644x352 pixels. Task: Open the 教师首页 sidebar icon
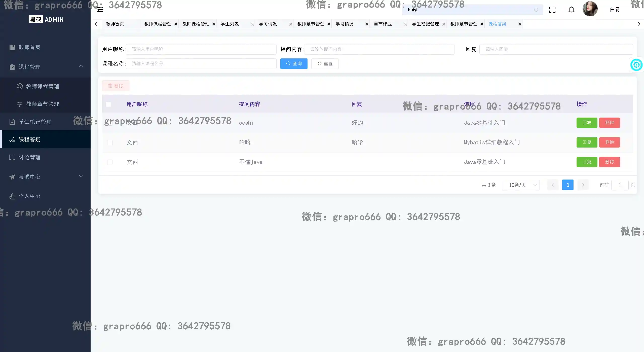pyautogui.click(x=12, y=47)
